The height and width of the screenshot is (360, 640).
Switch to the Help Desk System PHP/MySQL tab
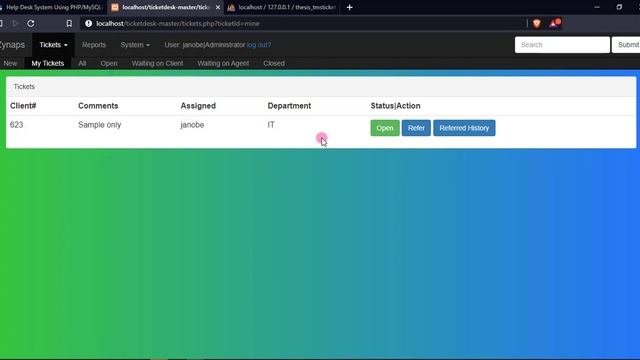point(52,7)
